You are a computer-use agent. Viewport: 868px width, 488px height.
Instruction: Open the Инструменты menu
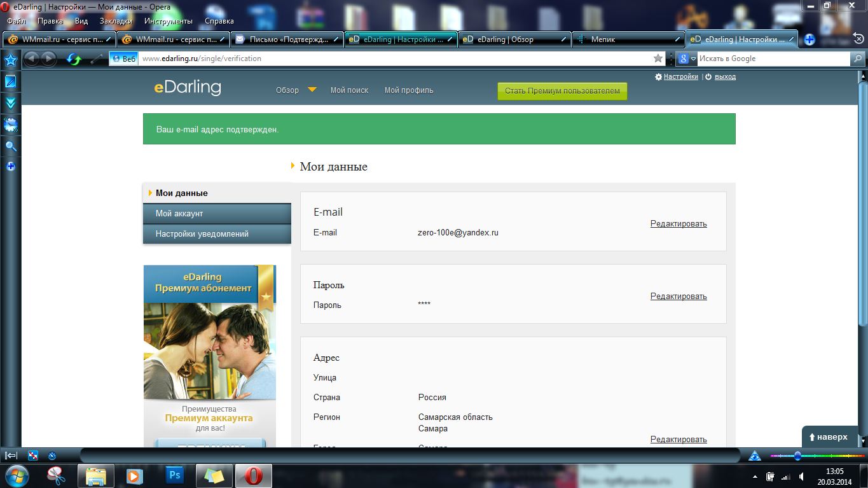pos(168,21)
